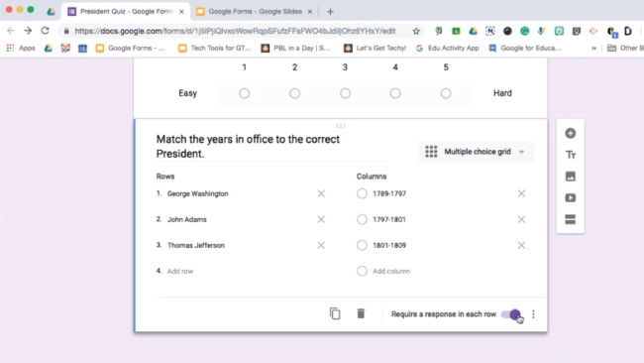Viewport: 644px width, 363px height.
Task: Edit the question title text field
Action: [271, 147]
